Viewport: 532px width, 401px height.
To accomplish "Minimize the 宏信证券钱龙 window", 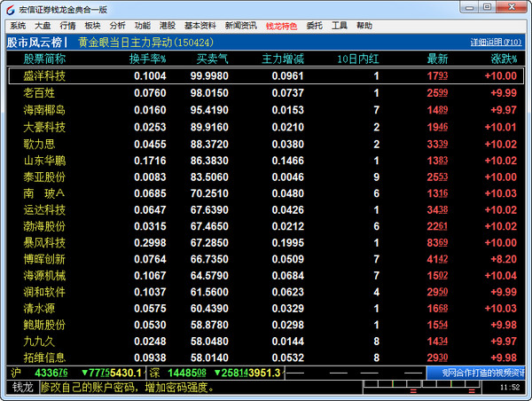I will [x=470, y=7].
